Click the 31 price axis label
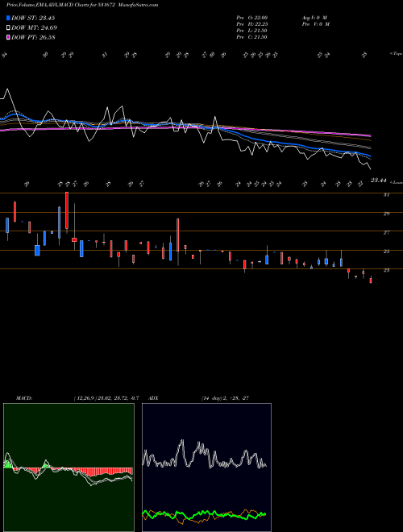 386,195
